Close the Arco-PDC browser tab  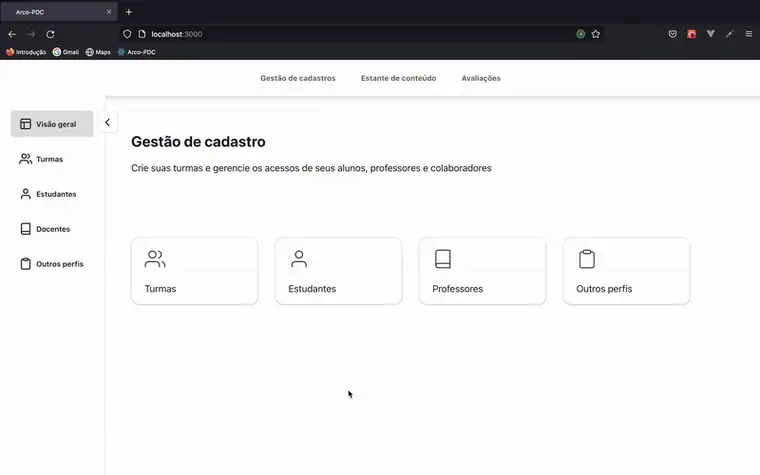tap(109, 12)
